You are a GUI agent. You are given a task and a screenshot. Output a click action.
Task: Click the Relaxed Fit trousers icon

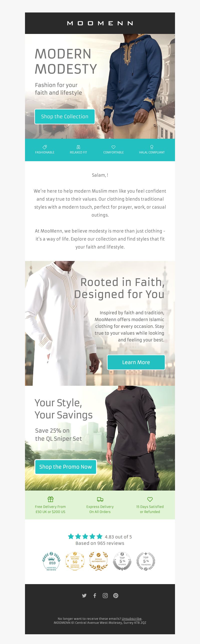pos(78,147)
